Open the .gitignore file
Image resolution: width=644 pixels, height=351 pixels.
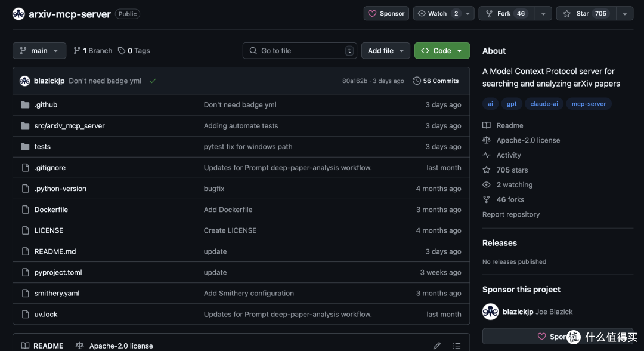click(x=49, y=168)
